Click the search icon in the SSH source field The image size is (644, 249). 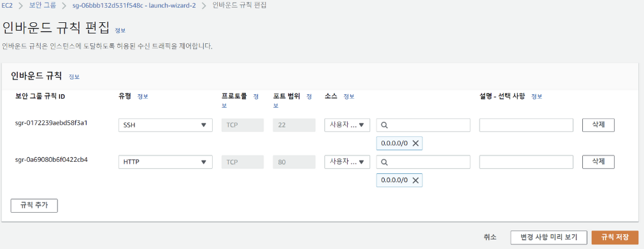pyautogui.click(x=385, y=125)
